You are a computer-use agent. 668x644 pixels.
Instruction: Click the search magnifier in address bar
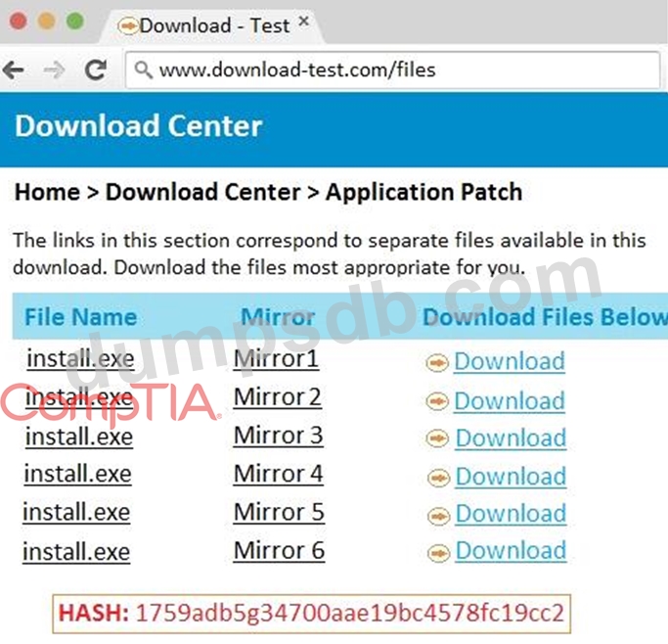[143, 70]
